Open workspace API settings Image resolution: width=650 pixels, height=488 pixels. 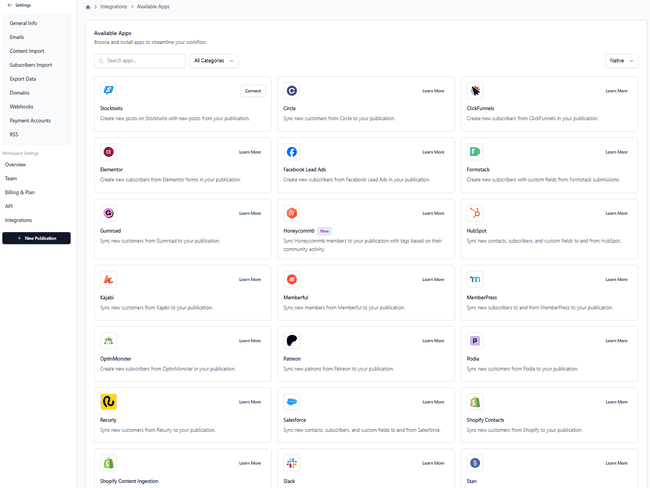tap(9, 206)
